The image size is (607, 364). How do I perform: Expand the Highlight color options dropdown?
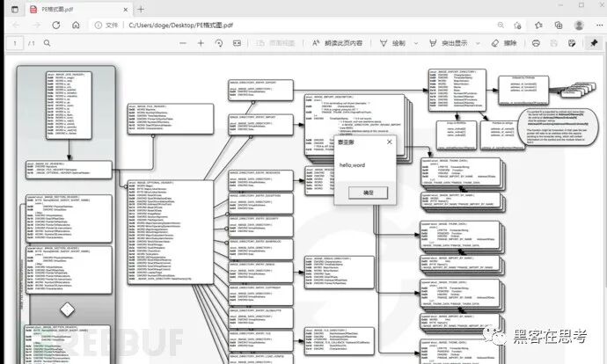(x=478, y=43)
